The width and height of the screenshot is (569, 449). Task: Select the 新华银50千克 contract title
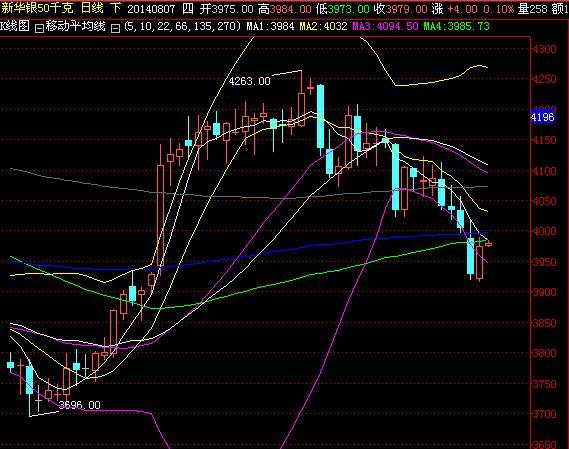click(37, 8)
